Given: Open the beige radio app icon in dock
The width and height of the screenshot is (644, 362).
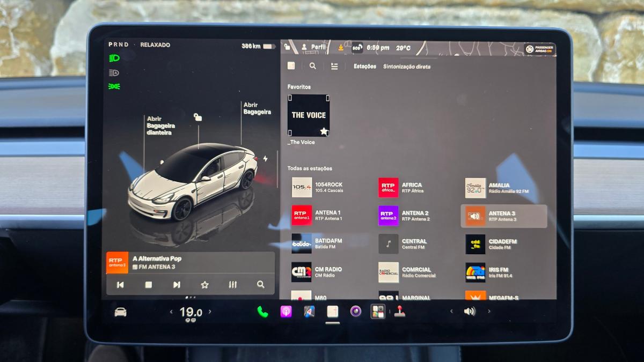Looking at the screenshot, I should (x=333, y=312).
